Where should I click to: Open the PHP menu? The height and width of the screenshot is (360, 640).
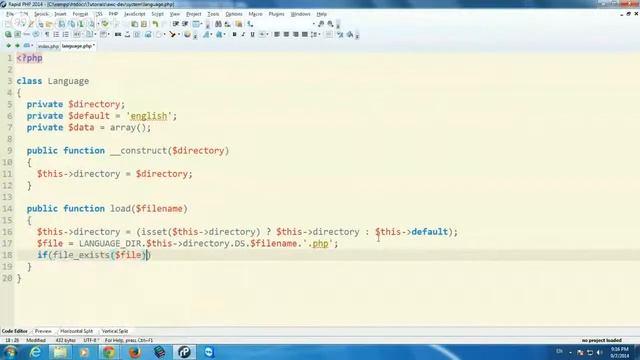(x=113, y=14)
